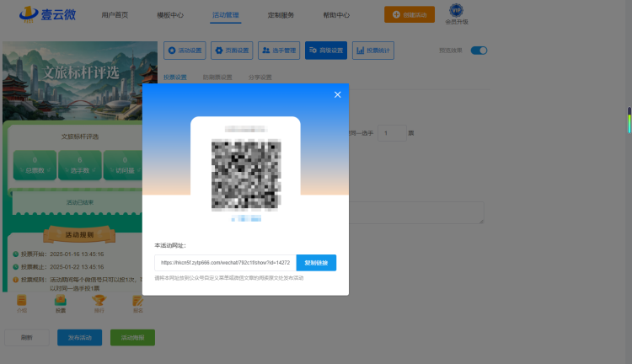Click the activity URL input field
The image size is (632, 364).
tap(225, 263)
